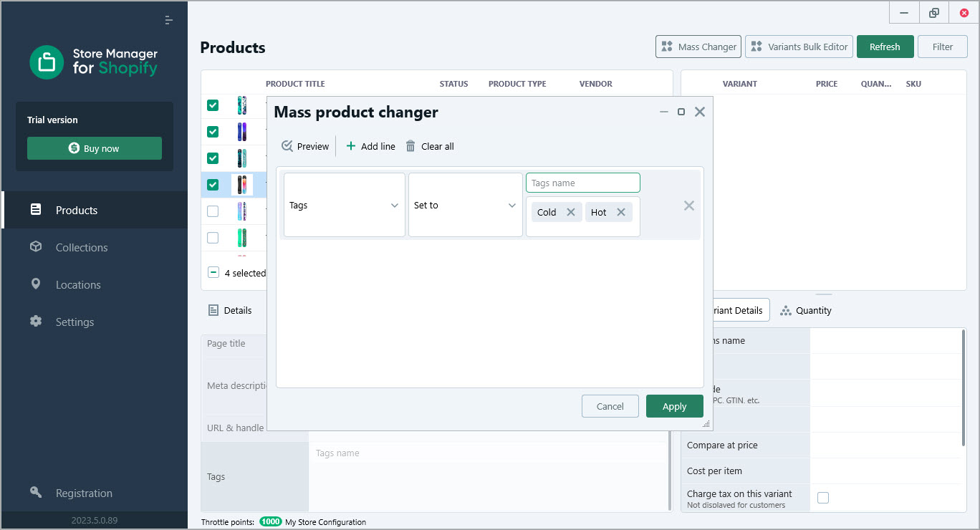Click Add line in Mass product changer
Screen dimensions: 980x530
[370, 146]
